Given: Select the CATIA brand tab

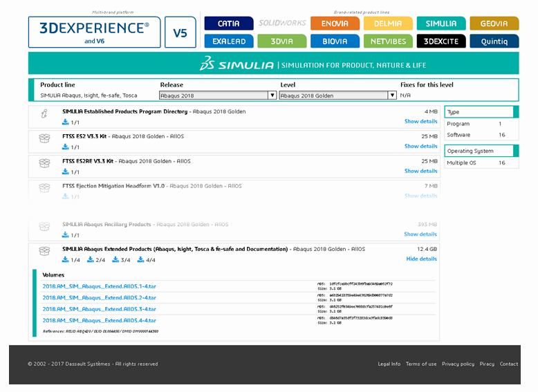Looking at the screenshot, I should tap(228, 24).
